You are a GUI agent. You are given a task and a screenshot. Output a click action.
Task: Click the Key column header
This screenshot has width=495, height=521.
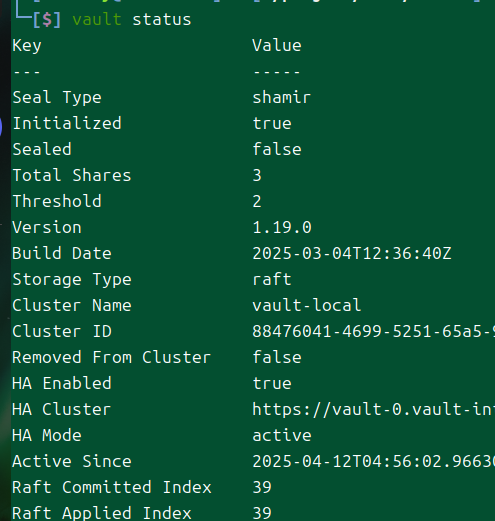pyautogui.click(x=27, y=46)
